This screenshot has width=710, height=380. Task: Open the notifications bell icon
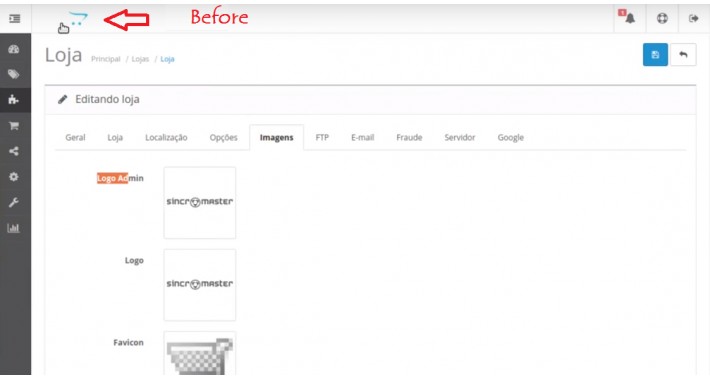pyautogui.click(x=629, y=18)
